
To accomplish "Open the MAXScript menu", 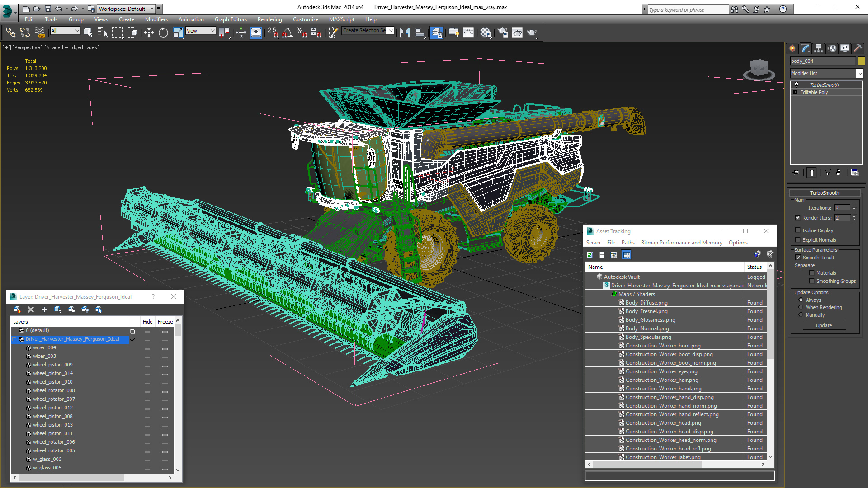I will point(341,19).
